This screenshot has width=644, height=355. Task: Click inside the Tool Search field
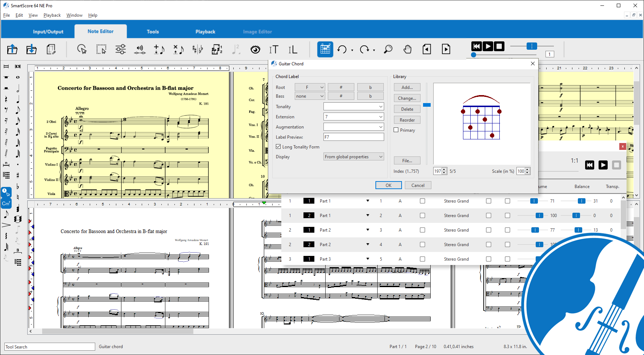click(49, 346)
